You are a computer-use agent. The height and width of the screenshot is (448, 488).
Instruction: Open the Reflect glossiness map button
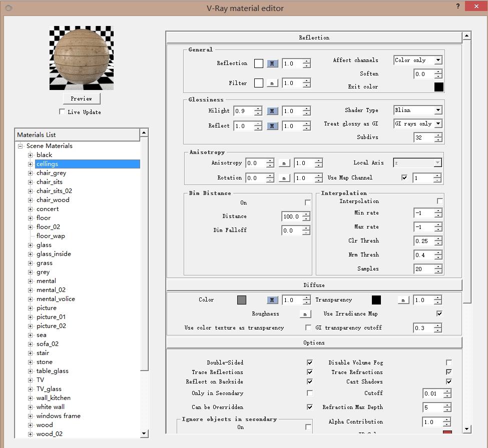[272, 126]
